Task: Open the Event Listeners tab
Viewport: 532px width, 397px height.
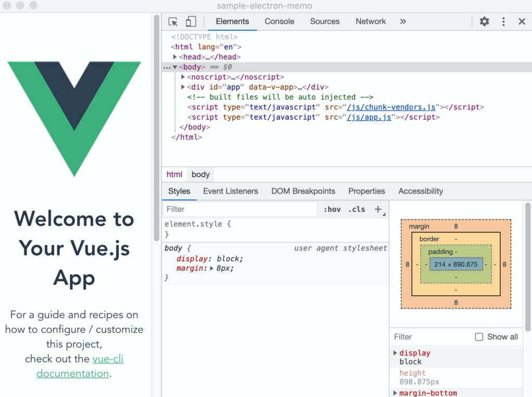Action: 230,191
